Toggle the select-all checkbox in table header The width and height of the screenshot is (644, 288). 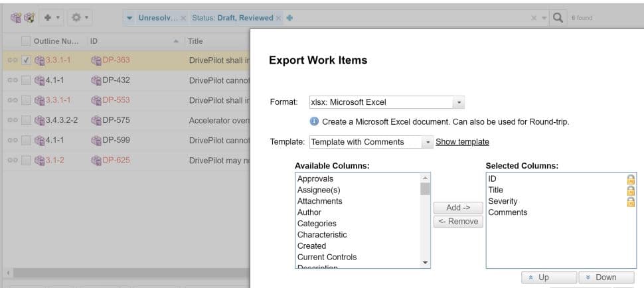(x=26, y=41)
